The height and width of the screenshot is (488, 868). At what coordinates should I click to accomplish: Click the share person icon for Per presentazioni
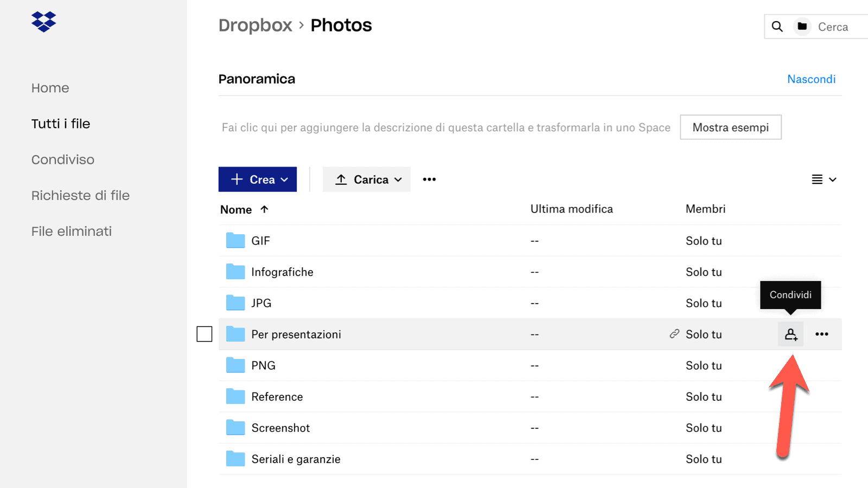[x=791, y=334]
